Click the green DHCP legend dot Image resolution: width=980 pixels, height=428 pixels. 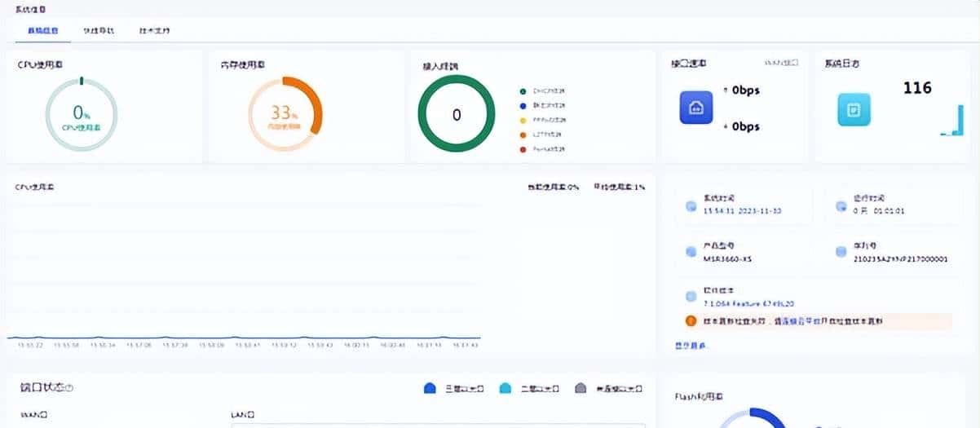click(523, 91)
